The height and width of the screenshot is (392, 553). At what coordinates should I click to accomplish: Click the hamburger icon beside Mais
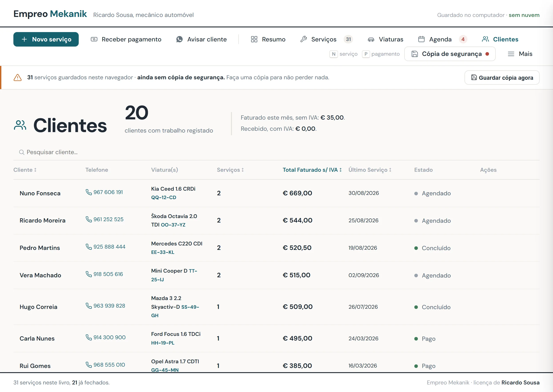(x=511, y=54)
